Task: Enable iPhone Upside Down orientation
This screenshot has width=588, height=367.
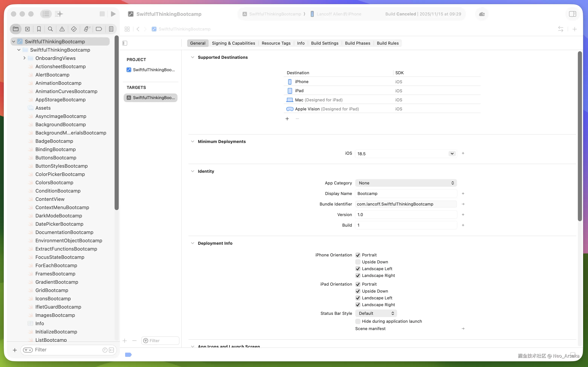Action: [x=358, y=262]
